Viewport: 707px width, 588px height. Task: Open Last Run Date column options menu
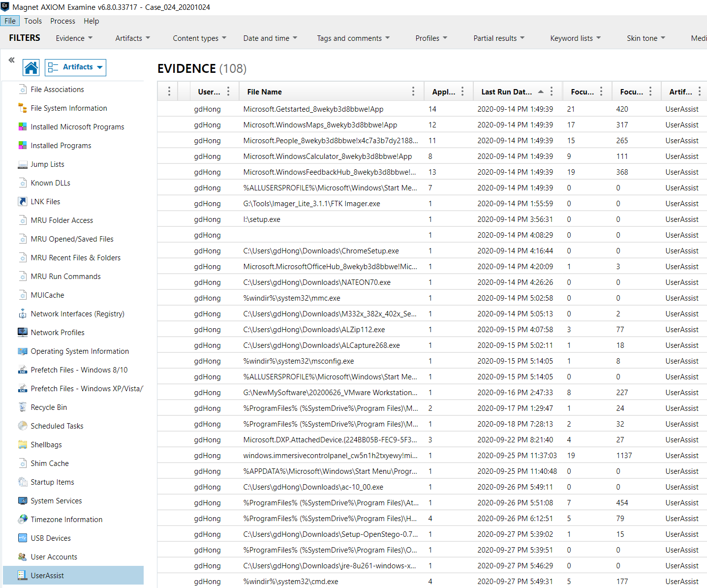pos(552,92)
